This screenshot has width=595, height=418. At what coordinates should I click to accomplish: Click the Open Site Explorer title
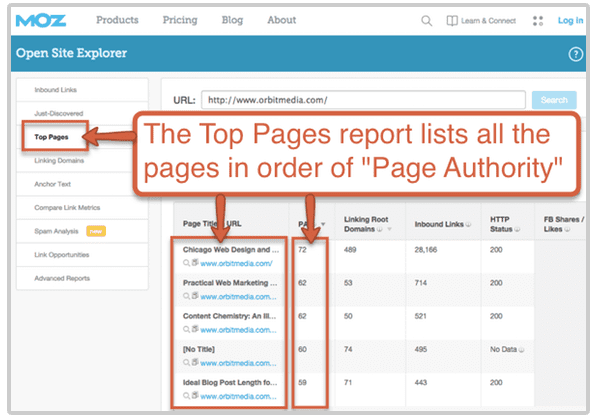coord(71,53)
